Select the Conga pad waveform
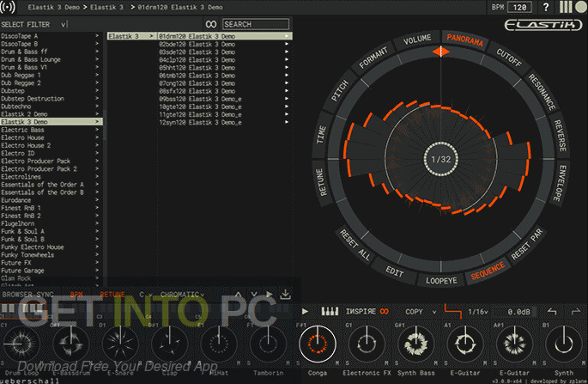Viewport: 588px width, 384px height. [x=318, y=344]
